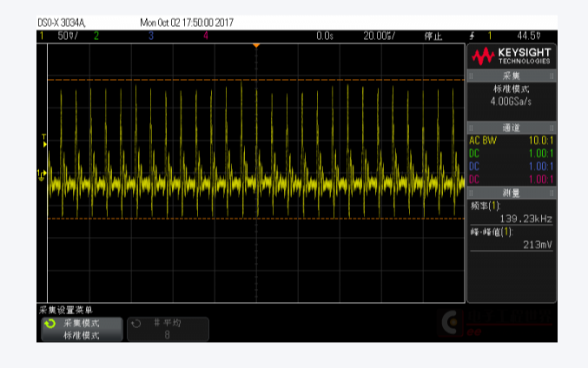
Task: Click the rotary icon on # 平均 softkey
Action: tap(135, 324)
